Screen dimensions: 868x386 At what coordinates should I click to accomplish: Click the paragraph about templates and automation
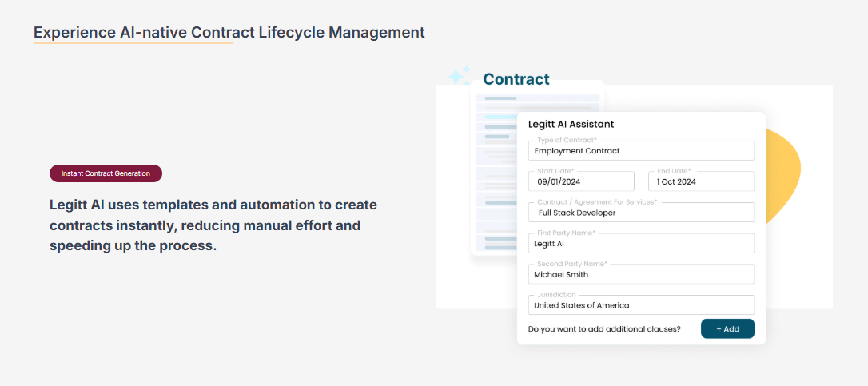click(213, 225)
